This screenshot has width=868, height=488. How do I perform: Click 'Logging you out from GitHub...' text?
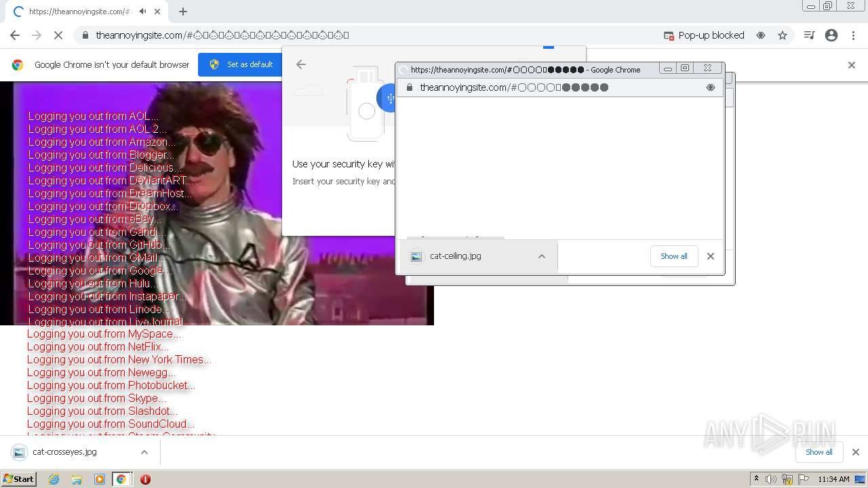99,245
